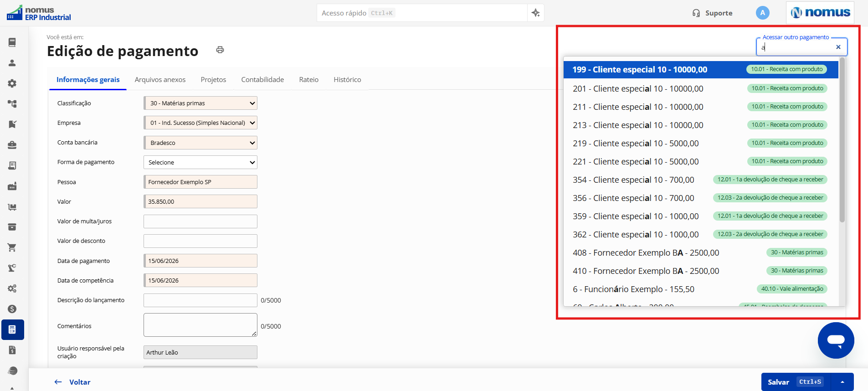Viewport: 868px width, 391px height.
Task: Open the dollar coin icon in sidebar
Action: point(12,309)
